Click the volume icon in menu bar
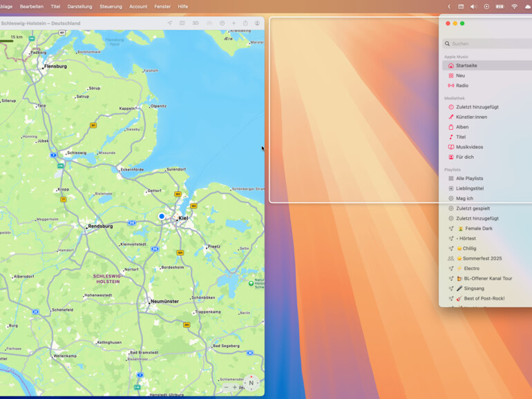 pos(473,6)
